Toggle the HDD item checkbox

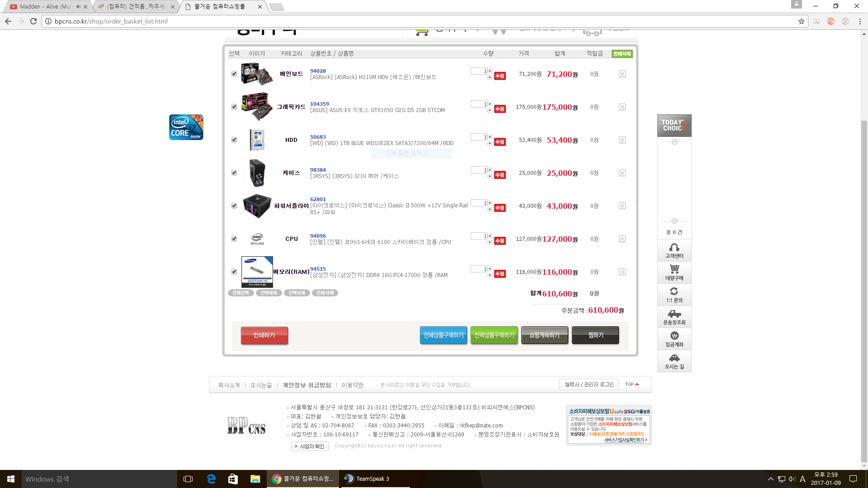coord(234,140)
